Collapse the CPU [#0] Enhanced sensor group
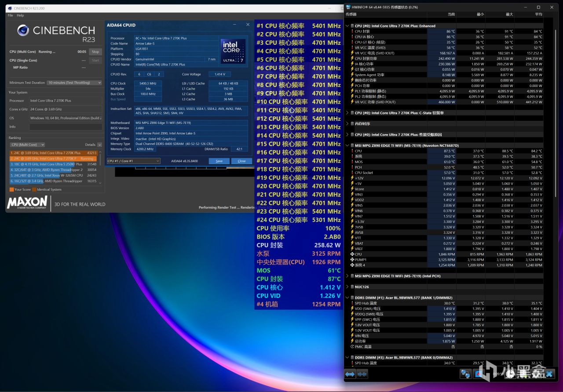The width and height of the screenshot is (563, 392). pyautogui.click(x=347, y=26)
